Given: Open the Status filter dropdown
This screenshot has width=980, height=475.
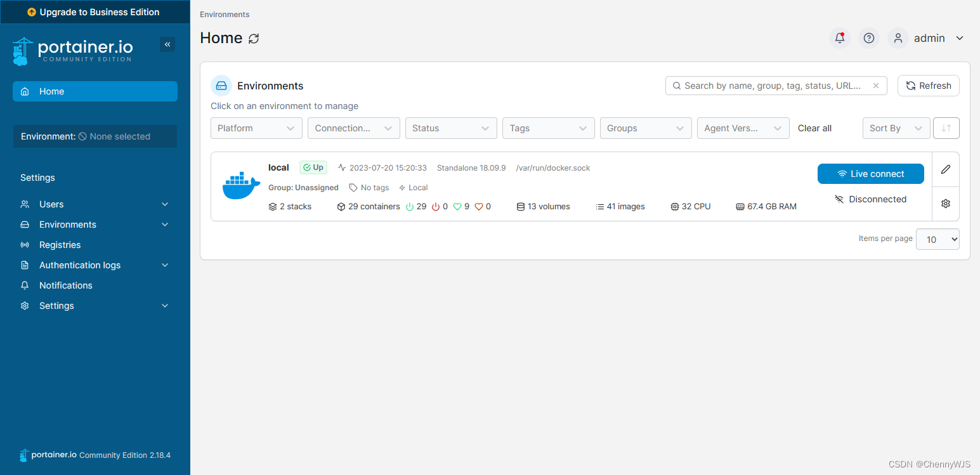Looking at the screenshot, I should (x=451, y=128).
